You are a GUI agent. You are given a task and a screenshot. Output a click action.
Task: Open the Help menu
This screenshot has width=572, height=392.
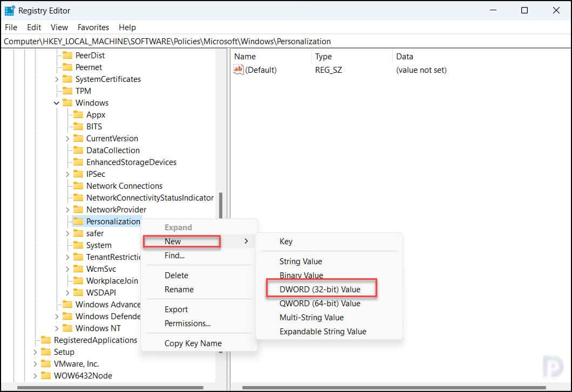(x=127, y=27)
